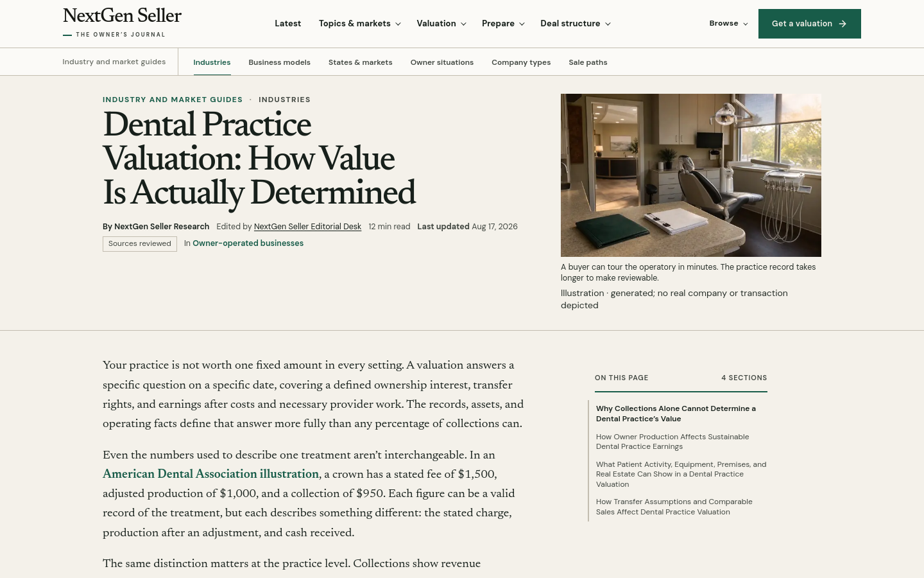Jump to How Owner Production section
Image resolution: width=924 pixels, height=578 pixels.
672,442
